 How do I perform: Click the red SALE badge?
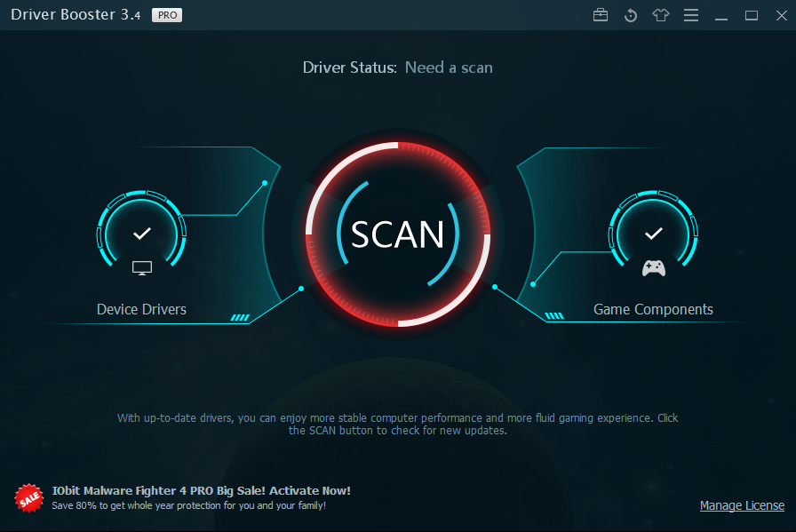pyautogui.click(x=29, y=498)
